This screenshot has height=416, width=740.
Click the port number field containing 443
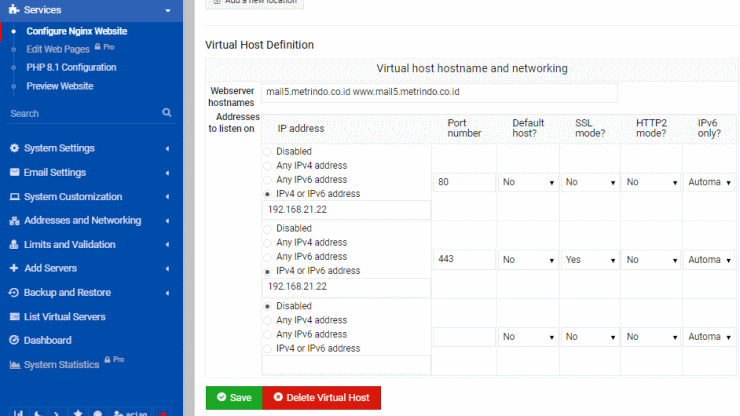[464, 260]
